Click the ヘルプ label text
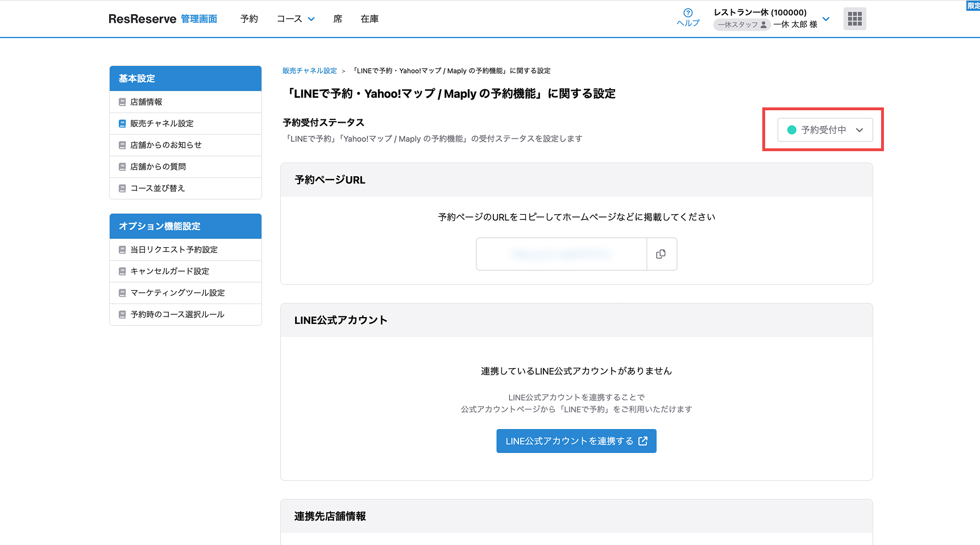The image size is (980, 545). (x=688, y=23)
